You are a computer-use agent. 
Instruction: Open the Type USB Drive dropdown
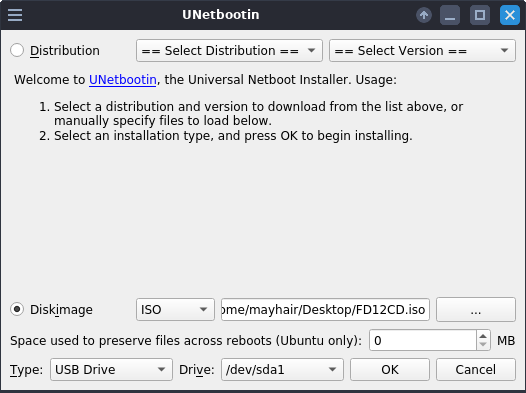click(111, 370)
